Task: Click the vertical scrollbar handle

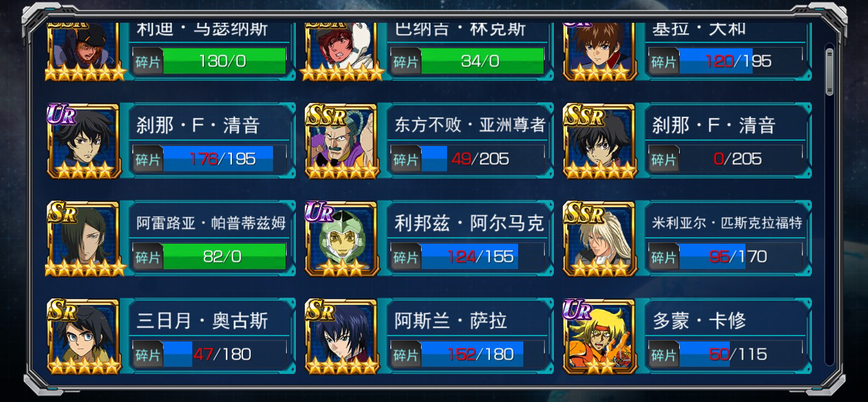Action: click(x=829, y=72)
